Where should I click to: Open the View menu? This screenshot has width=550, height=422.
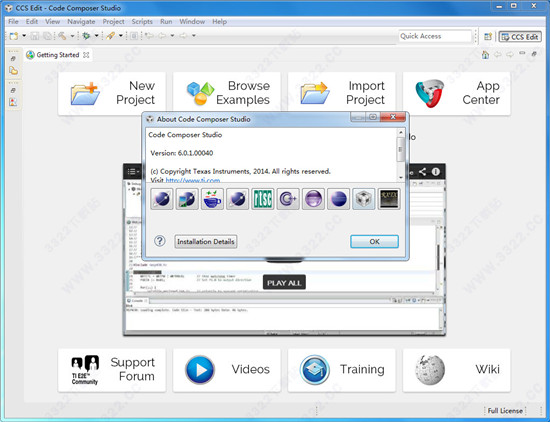point(52,21)
